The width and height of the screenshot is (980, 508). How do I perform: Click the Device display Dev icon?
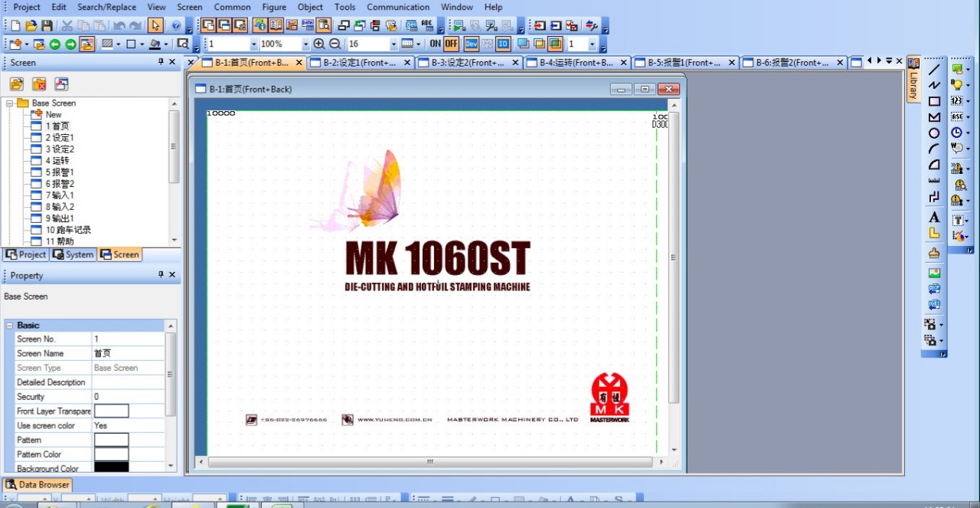[472, 44]
